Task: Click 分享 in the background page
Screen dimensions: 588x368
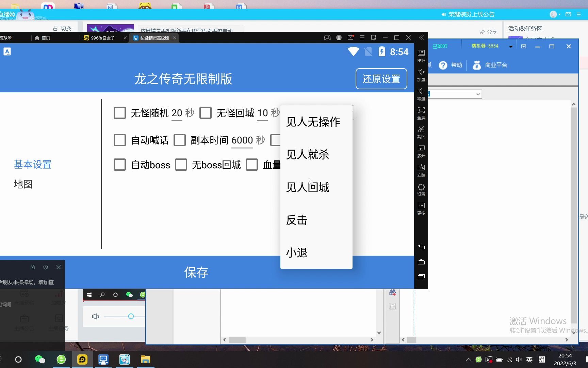Action: coord(489,32)
